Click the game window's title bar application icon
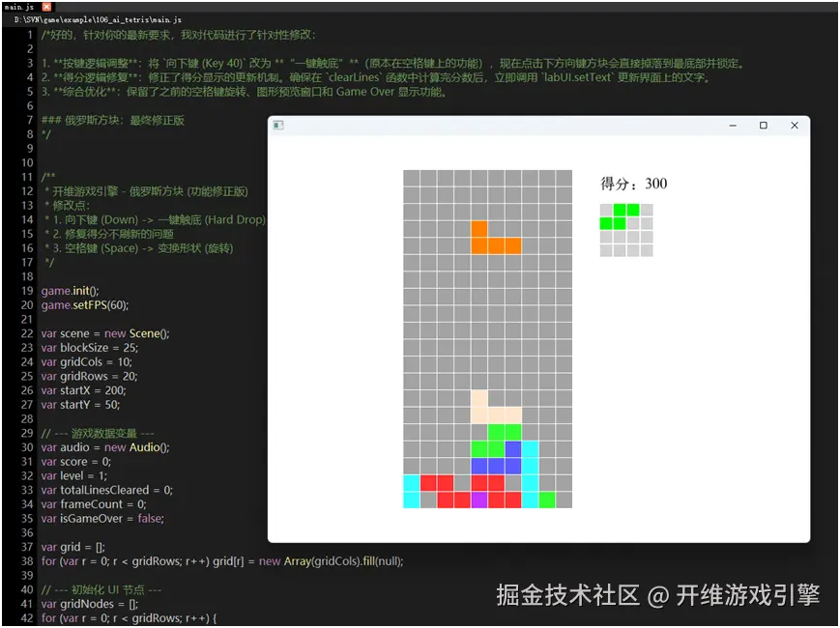 pyautogui.click(x=277, y=126)
